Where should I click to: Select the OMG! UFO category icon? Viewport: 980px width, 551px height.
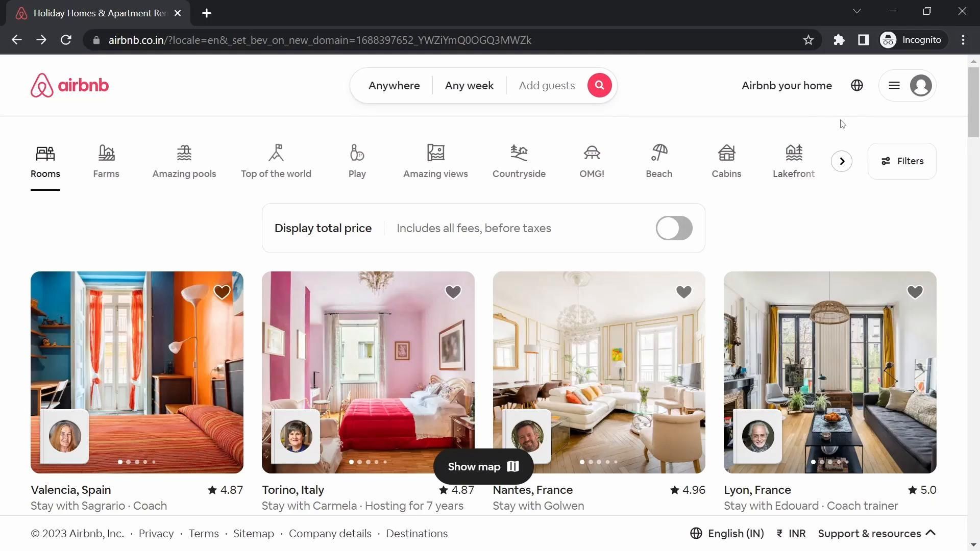[x=592, y=153]
